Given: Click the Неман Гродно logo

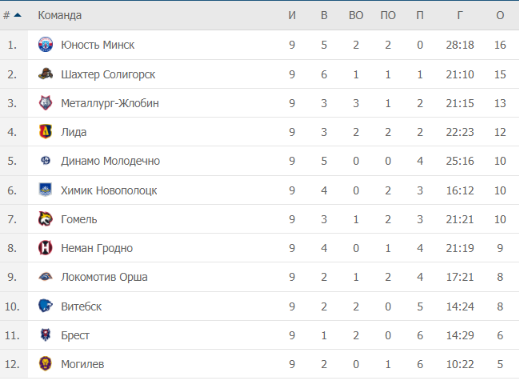Looking at the screenshot, I should point(45,248).
